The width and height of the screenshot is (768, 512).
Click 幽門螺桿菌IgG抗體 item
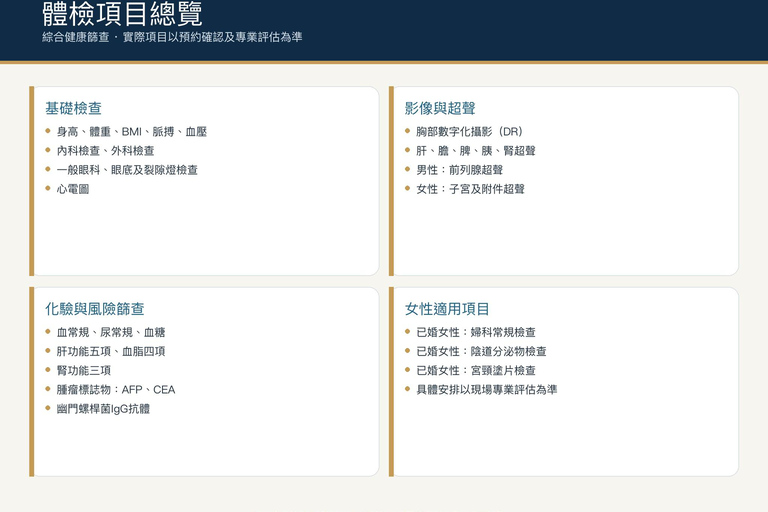[103, 408]
